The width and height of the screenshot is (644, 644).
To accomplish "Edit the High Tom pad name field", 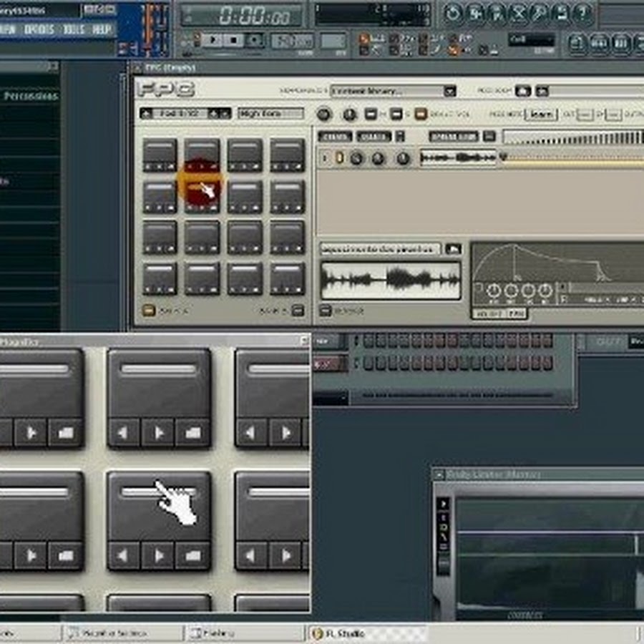I will [270, 113].
